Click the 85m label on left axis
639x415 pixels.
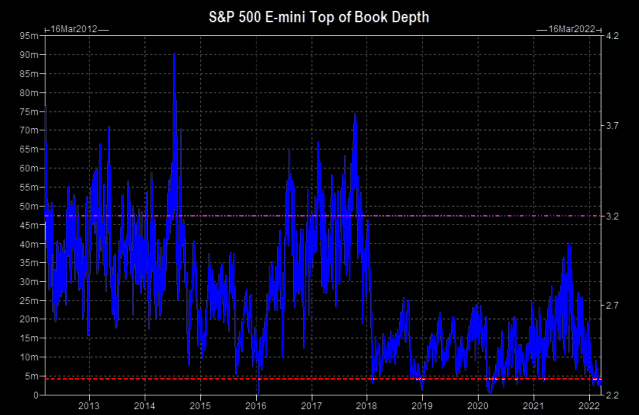pos(29,74)
